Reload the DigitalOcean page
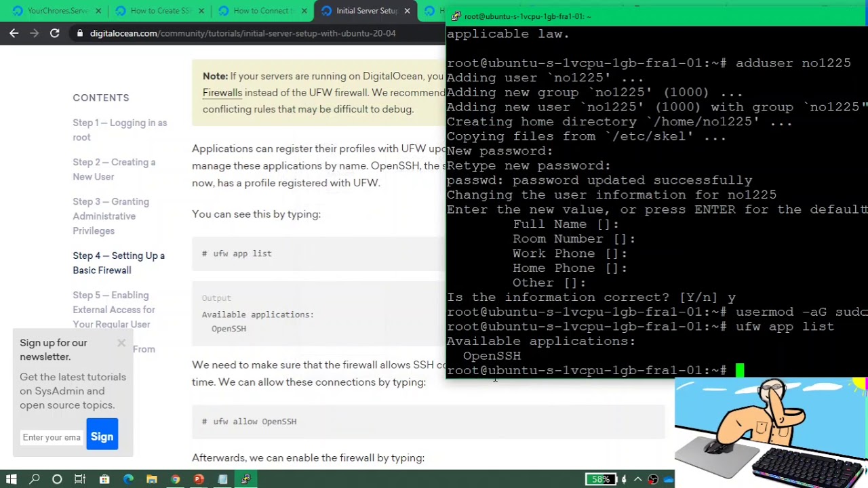Image resolution: width=868 pixels, height=488 pixels. (55, 33)
